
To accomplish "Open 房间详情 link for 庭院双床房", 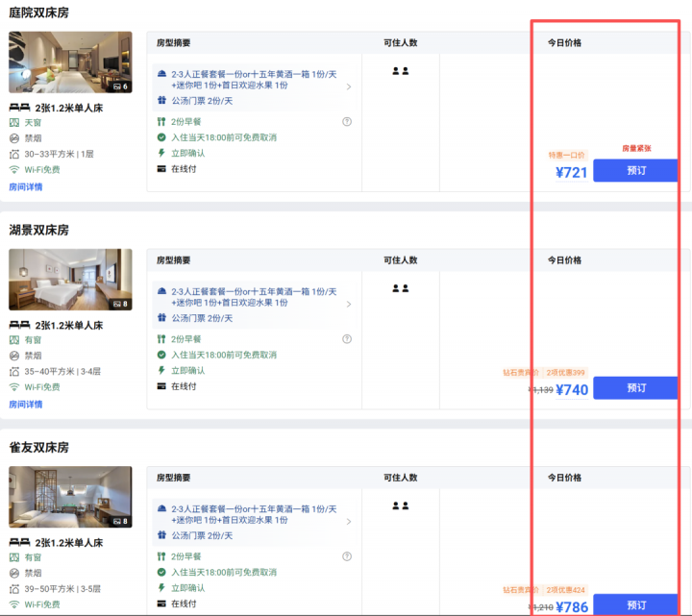I will [26, 187].
